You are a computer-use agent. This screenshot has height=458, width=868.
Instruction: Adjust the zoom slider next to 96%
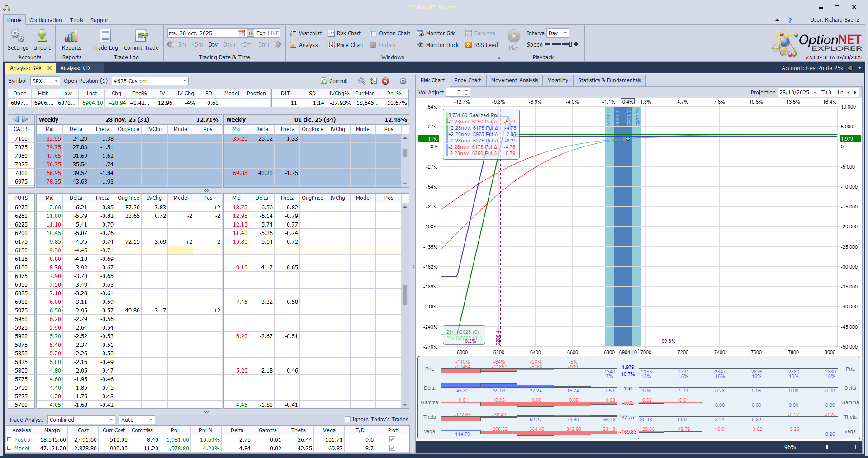click(828, 447)
